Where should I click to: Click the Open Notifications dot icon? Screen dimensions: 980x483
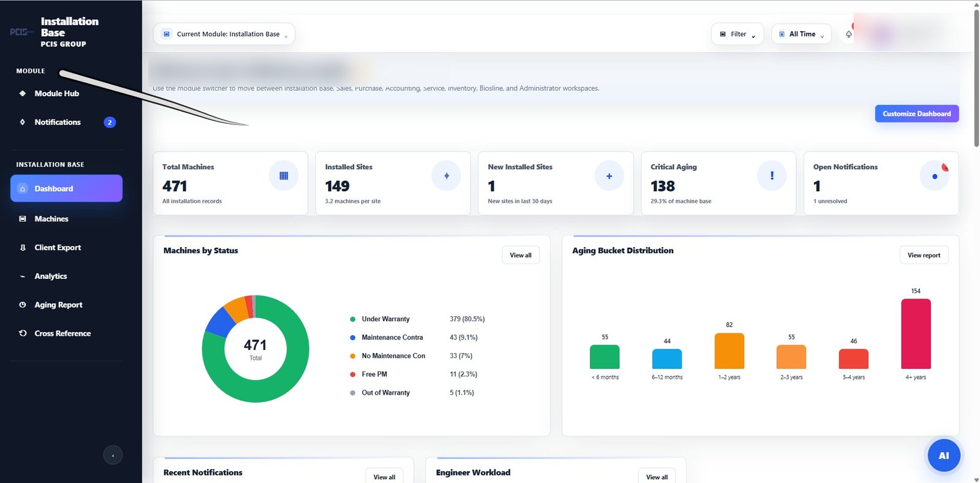935,177
